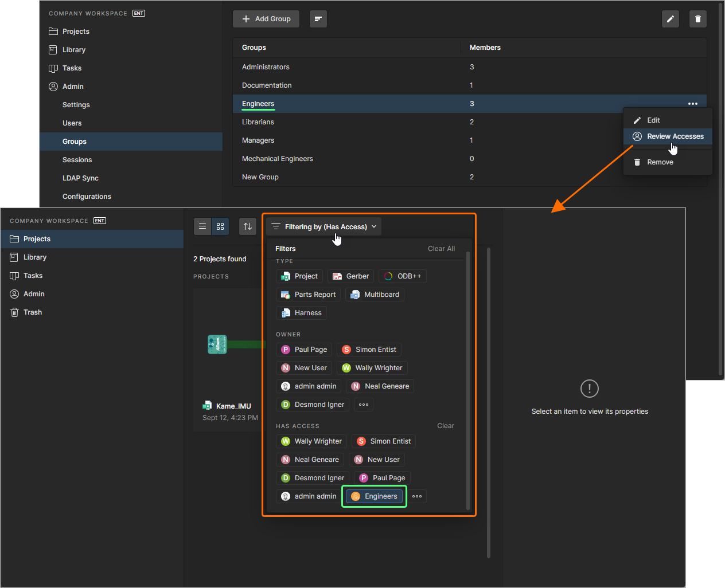The height and width of the screenshot is (588, 725).
Task: Toggle Neal Geneare Has Access filter
Action: [x=310, y=460]
